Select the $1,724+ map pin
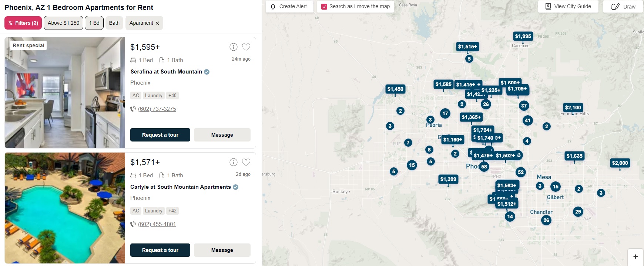 [483, 130]
